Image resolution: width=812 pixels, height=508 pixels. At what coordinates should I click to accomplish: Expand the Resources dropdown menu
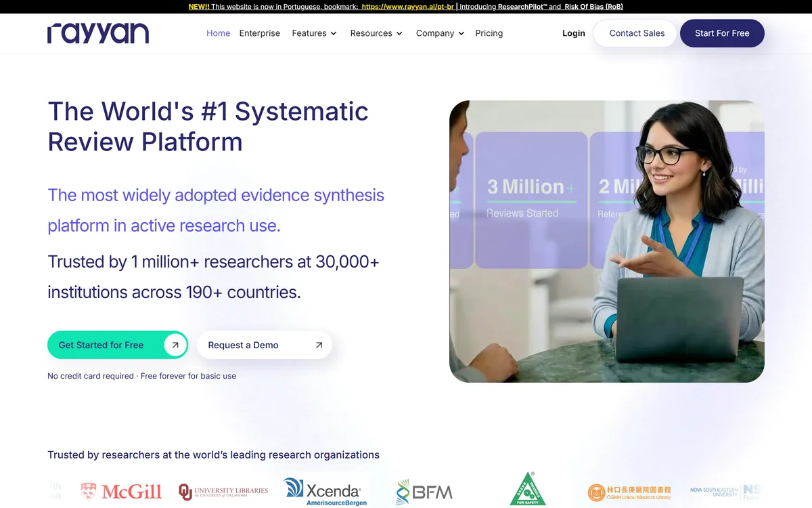(376, 33)
